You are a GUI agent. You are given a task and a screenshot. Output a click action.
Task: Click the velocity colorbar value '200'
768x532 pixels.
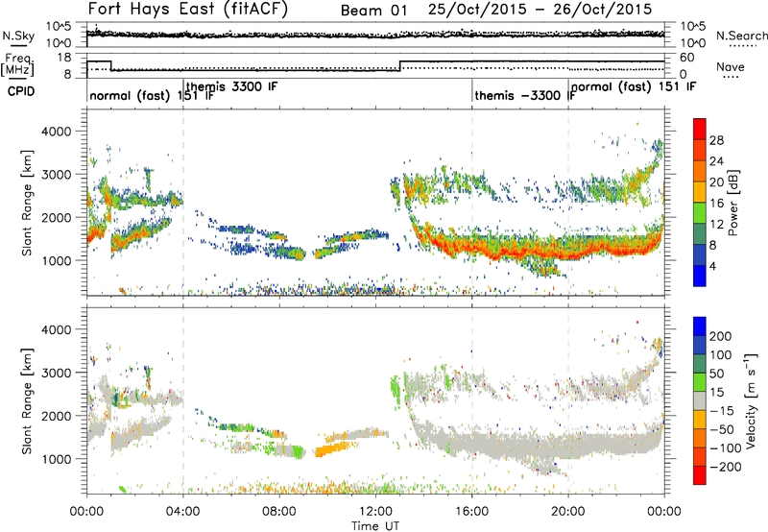coord(721,336)
